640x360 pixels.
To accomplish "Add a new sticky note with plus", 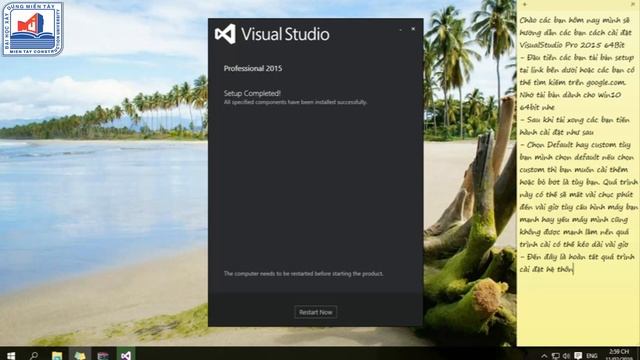I will coord(524,4).
